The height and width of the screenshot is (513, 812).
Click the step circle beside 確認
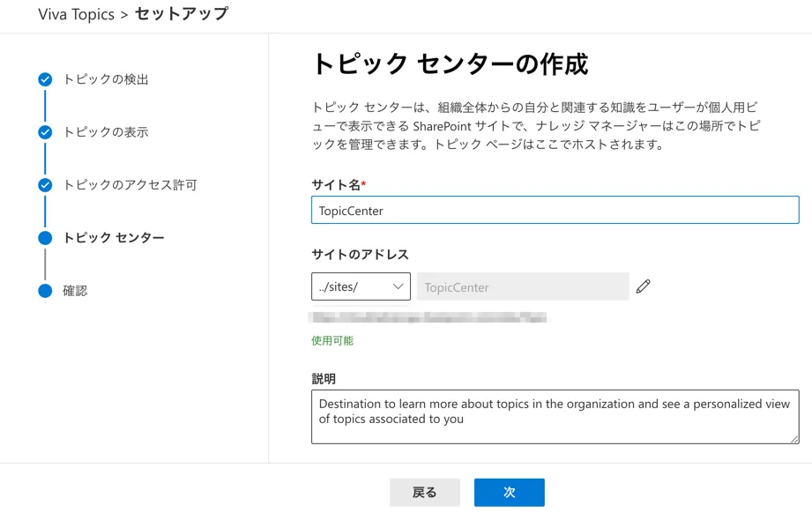click(45, 291)
